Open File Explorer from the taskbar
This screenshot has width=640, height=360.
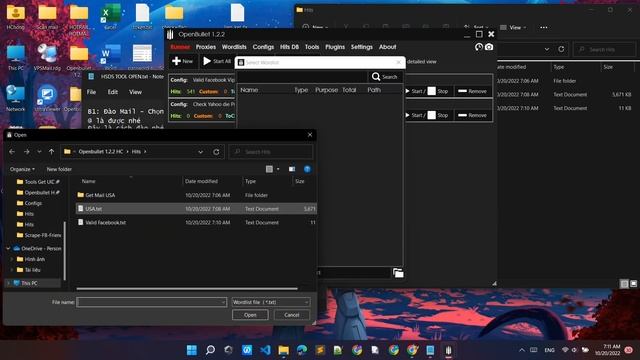click(284, 350)
